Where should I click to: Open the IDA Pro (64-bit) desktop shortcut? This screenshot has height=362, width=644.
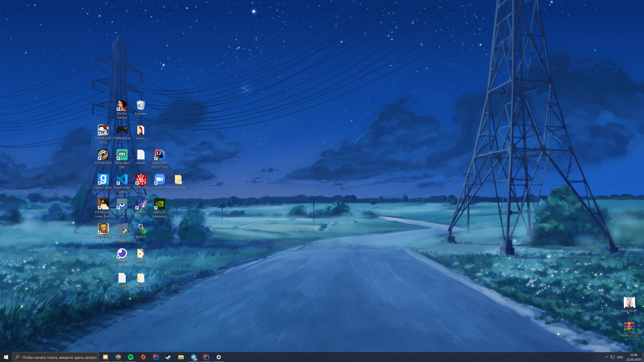point(122,110)
